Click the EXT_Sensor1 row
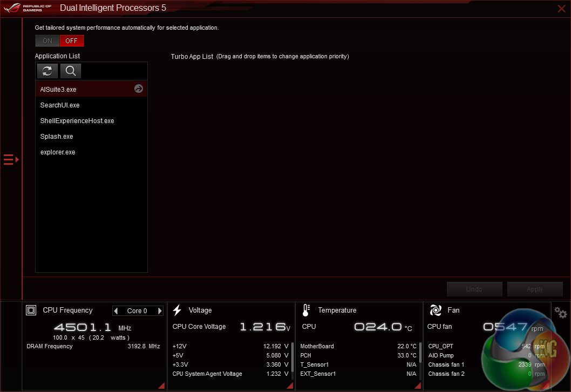 tap(358, 374)
